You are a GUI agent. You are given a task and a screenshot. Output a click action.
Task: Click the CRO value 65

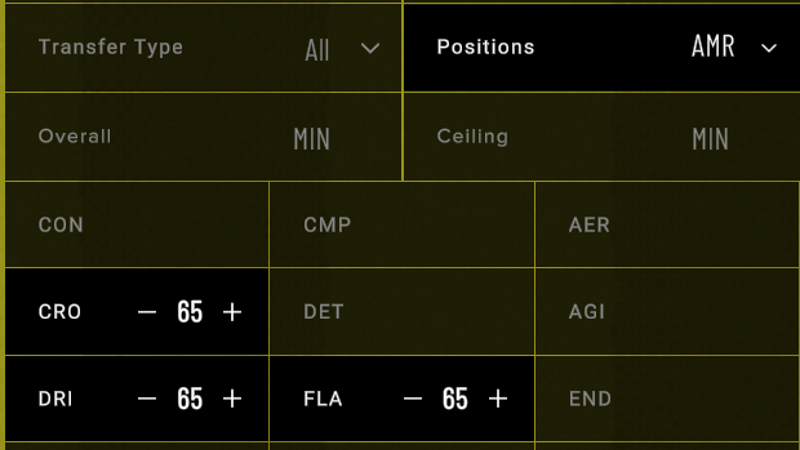(x=190, y=312)
